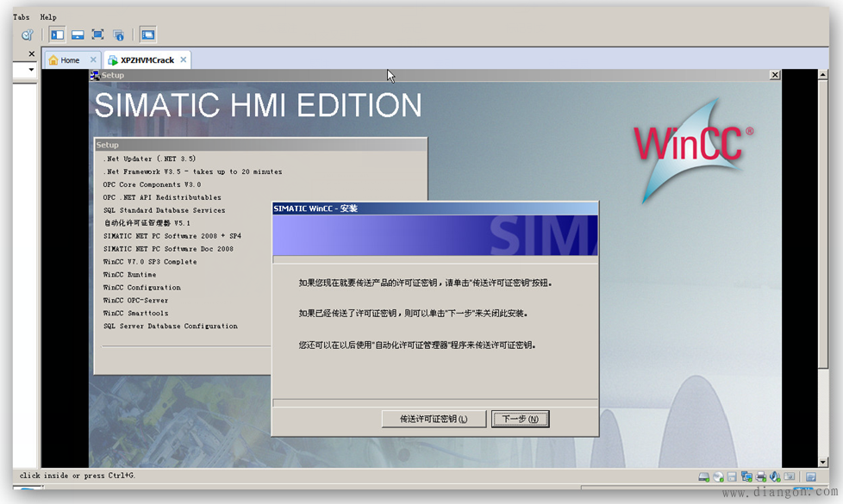Click the 传送许可证密钥(L) button
Screen dimensions: 843x504
(x=434, y=419)
